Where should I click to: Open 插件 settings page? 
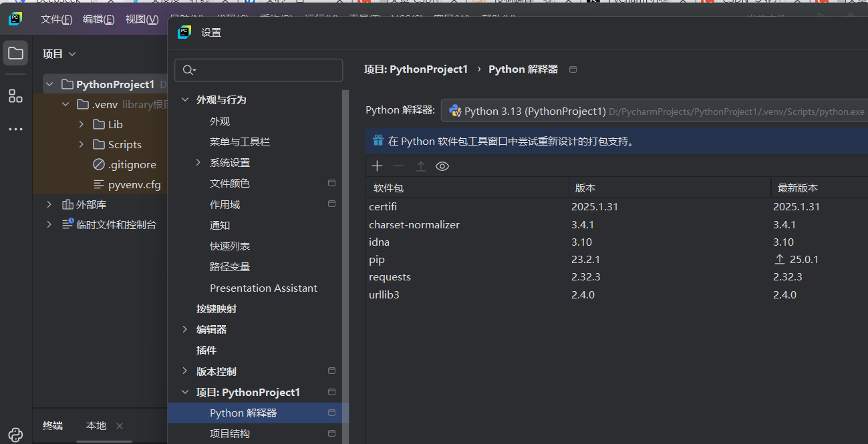tap(206, 350)
